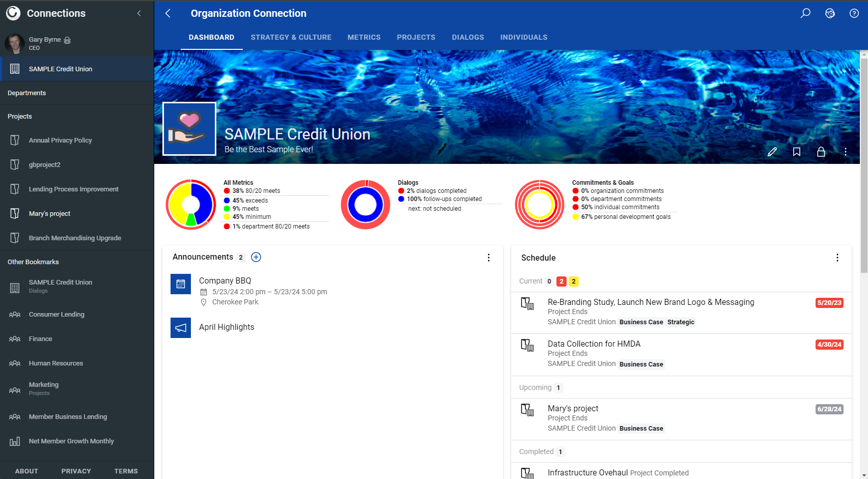
Task: Click the 6/28/24 date badge
Action: click(x=829, y=409)
